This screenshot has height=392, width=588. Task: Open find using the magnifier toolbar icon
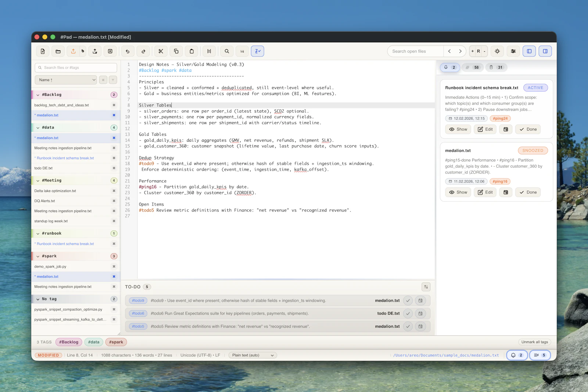227,51
